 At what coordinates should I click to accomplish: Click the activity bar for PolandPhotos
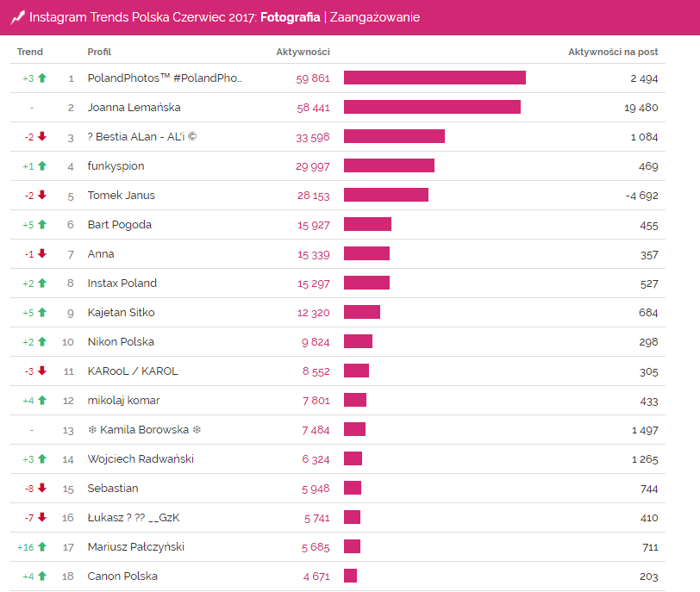(434, 78)
